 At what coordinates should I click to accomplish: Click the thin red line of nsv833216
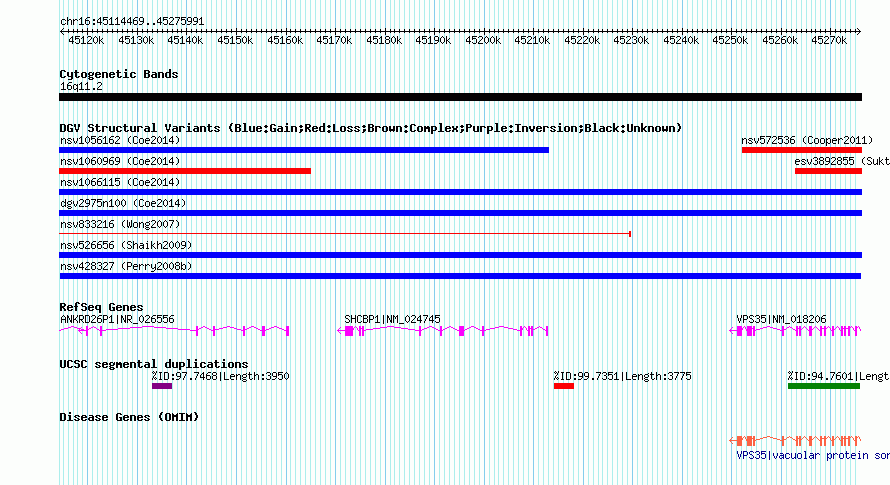coord(345,234)
